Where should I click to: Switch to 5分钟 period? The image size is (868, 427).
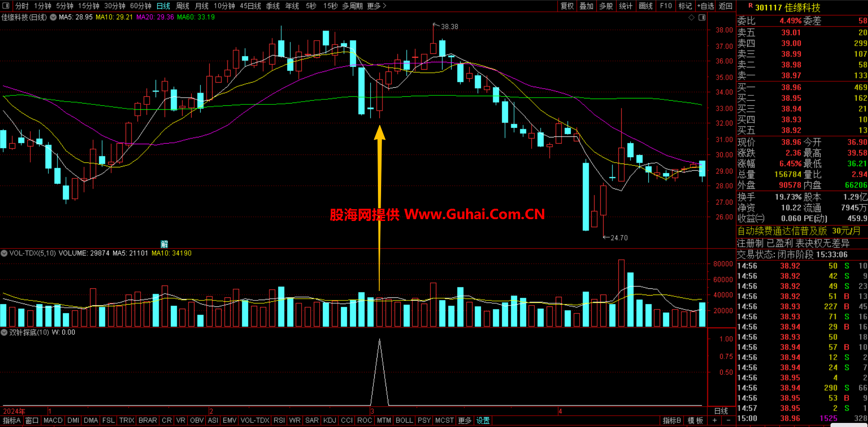[x=65, y=6]
